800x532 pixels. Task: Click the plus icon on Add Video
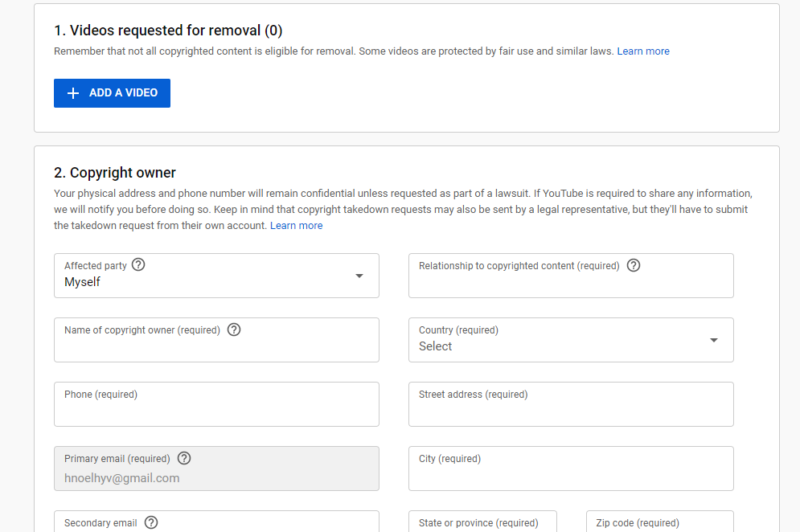point(73,93)
